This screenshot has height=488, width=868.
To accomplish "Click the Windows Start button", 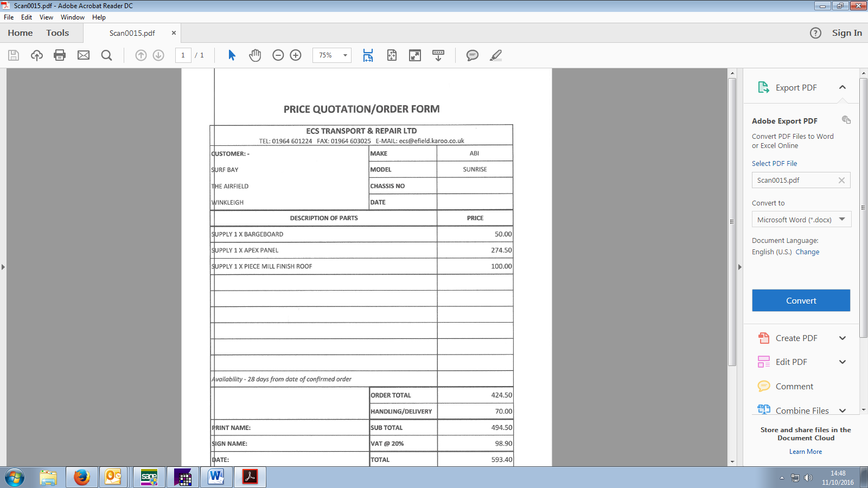I will (x=15, y=478).
